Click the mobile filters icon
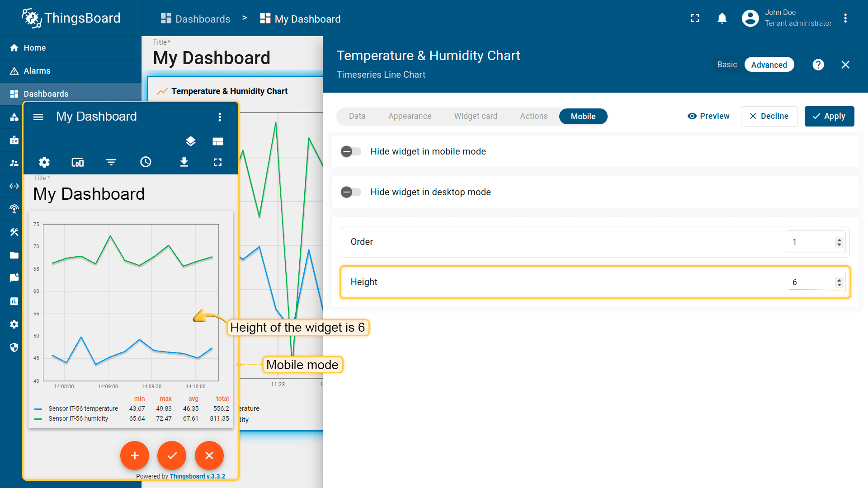 tap(111, 162)
